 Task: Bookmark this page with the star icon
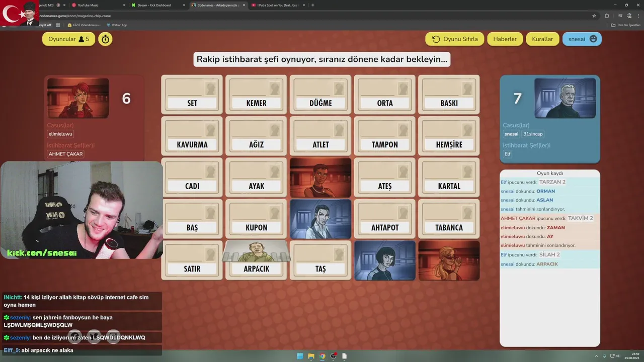(594, 16)
